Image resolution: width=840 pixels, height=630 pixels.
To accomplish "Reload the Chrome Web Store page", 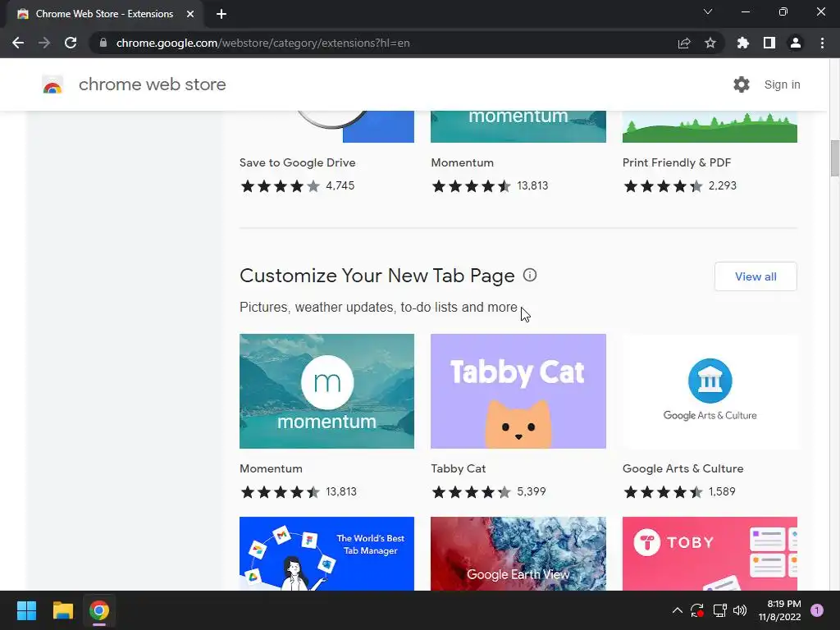I will pos(71,43).
